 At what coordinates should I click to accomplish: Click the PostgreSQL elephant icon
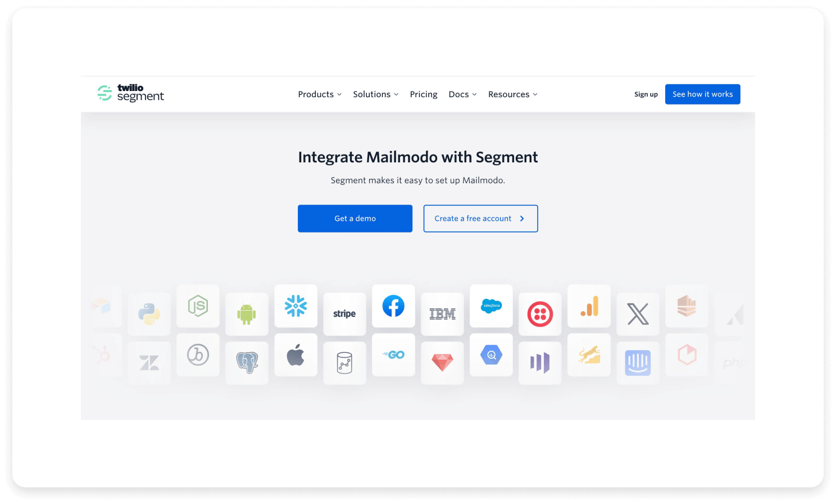[x=247, y=363]
